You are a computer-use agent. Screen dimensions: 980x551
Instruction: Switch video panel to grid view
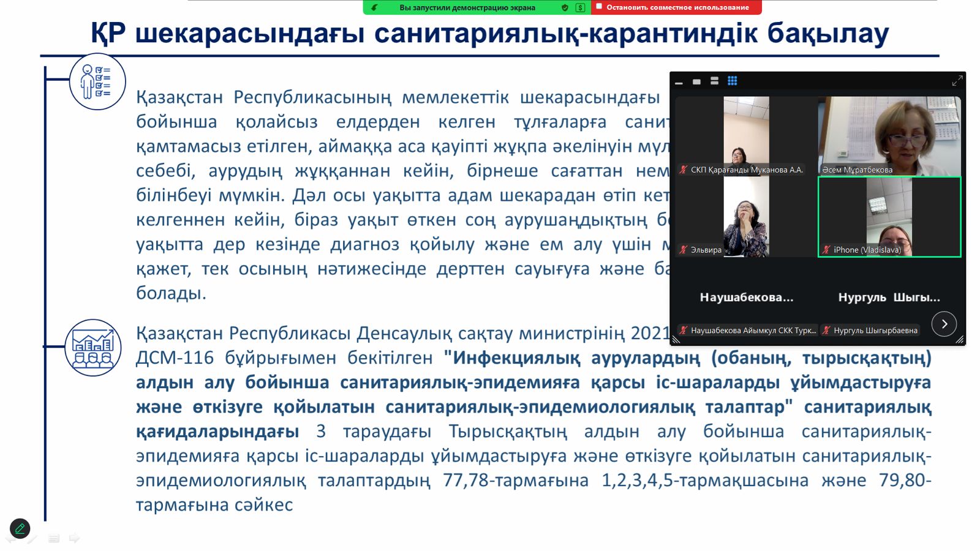[732, 81]
